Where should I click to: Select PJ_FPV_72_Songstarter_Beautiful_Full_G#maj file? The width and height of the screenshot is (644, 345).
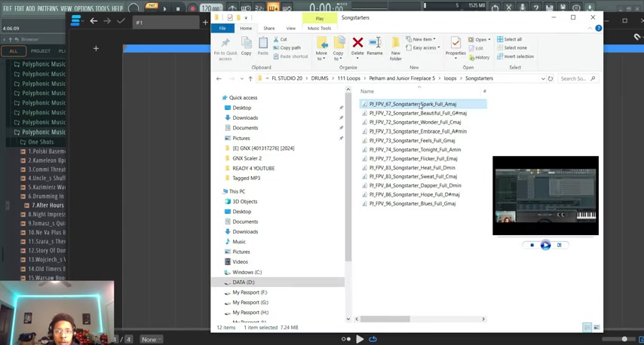tap(418, 113)
